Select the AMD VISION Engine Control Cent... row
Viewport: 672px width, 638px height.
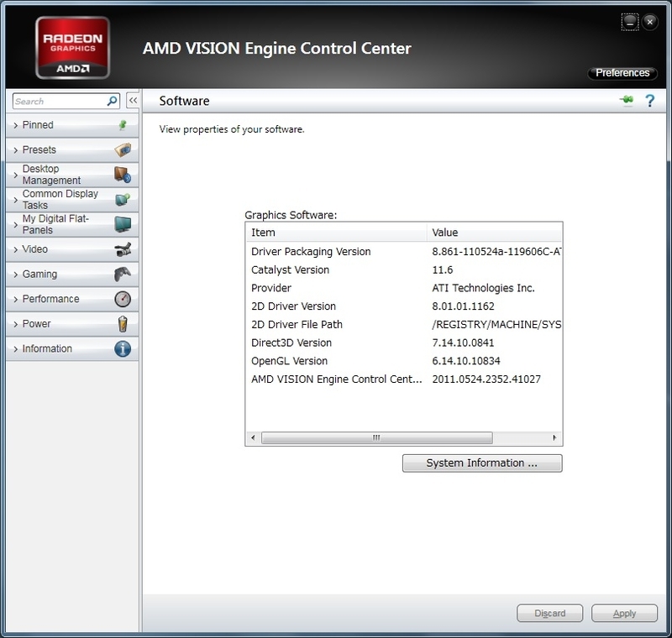point(404,379)
